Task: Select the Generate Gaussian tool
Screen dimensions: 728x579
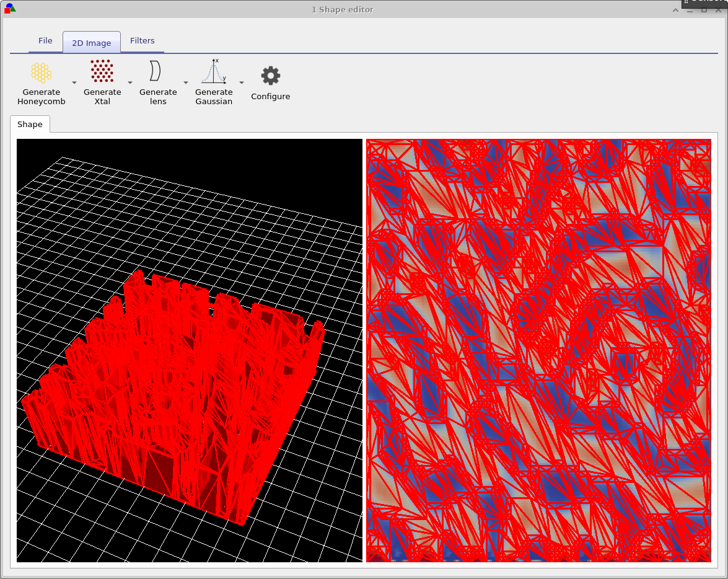Action: pos(214,82)
